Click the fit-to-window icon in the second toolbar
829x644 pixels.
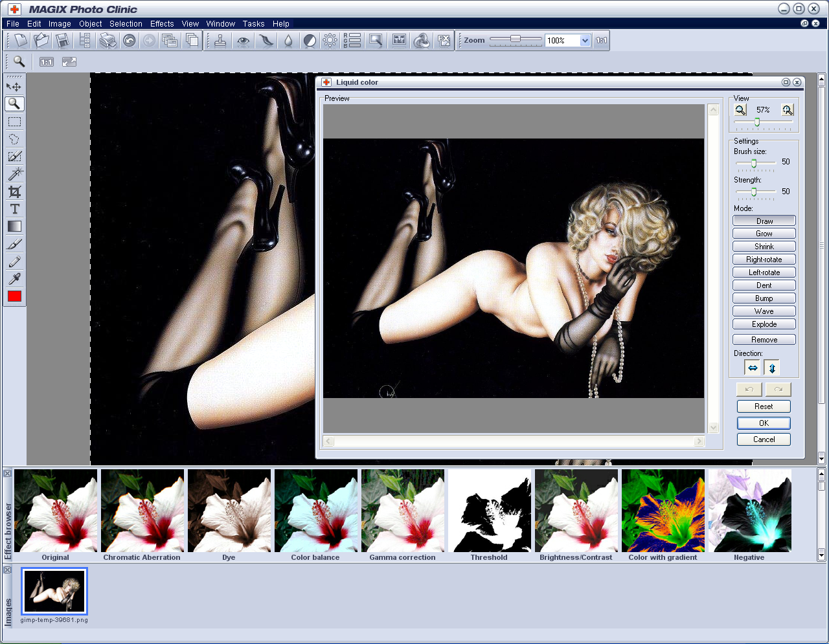pos(69,61)
